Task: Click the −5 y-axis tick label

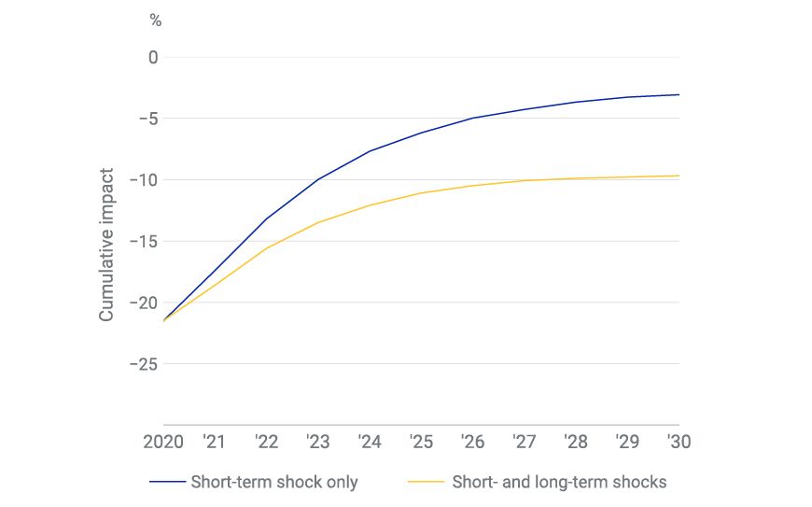Action: 148,119
